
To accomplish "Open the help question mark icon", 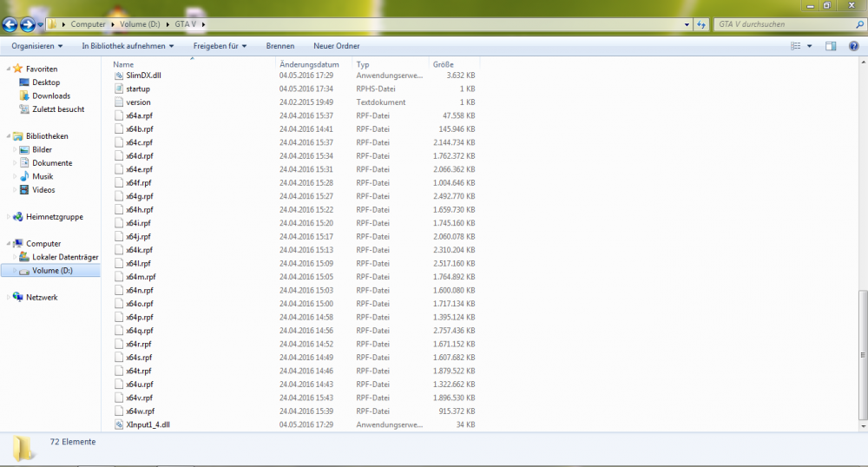I will [853, 46].
